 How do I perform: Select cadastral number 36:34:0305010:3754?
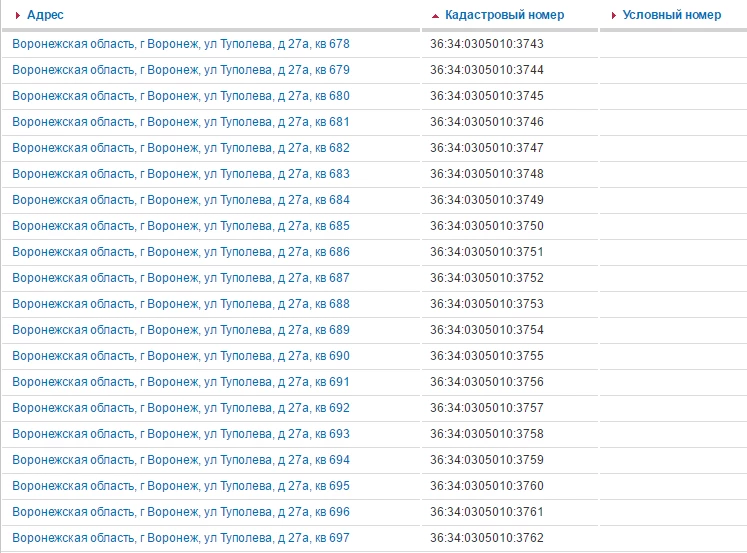pyautogui.click(x=487, y=330)
